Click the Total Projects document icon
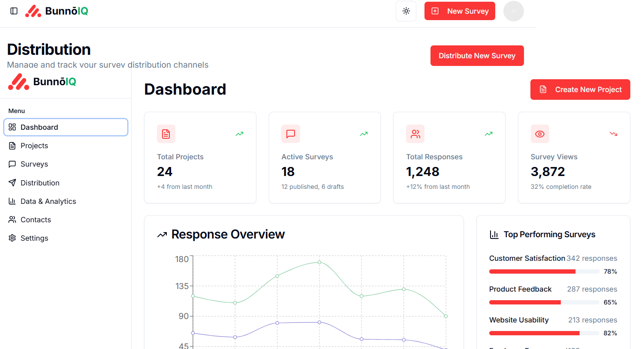 [x=166, y=134]
